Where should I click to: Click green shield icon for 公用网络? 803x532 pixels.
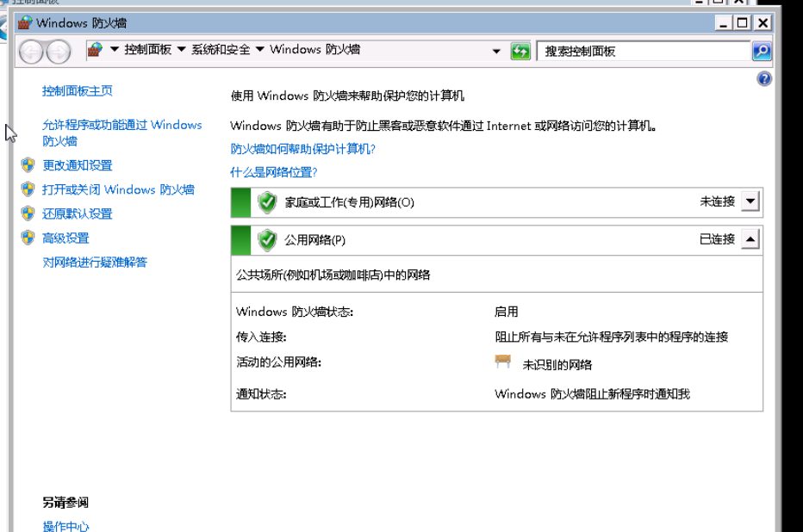(267, 240)
